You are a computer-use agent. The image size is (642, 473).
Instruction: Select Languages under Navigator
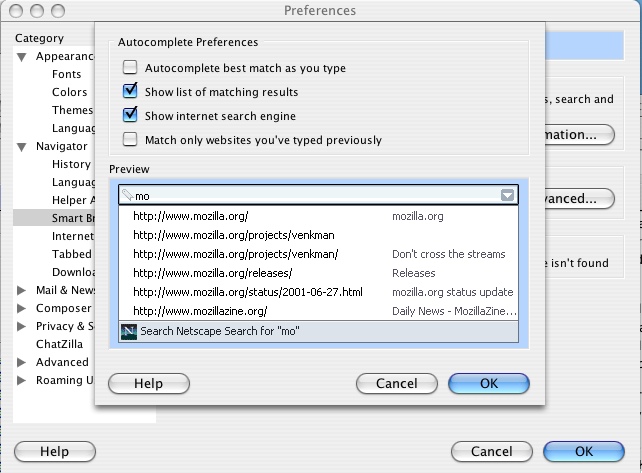click(x=73, y=182)
